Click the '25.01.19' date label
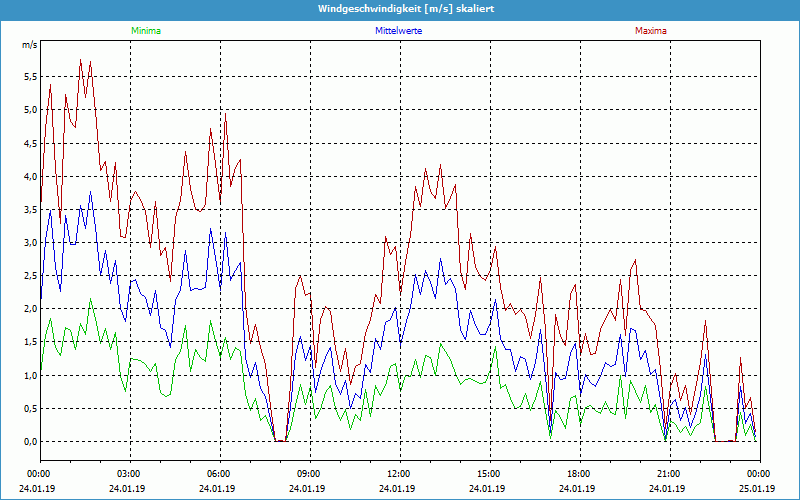The height and width of the screenshot is (500, 800). (x=759, y=488)
